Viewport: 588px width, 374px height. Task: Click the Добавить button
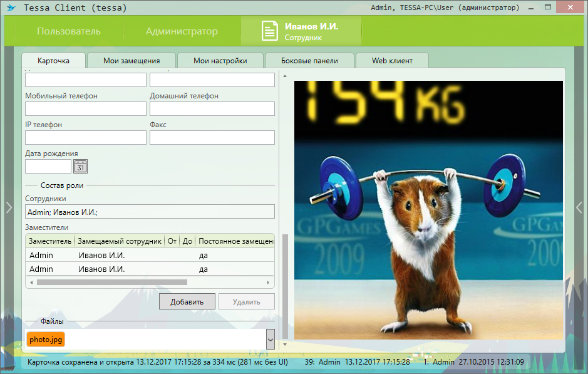(187, 301)
